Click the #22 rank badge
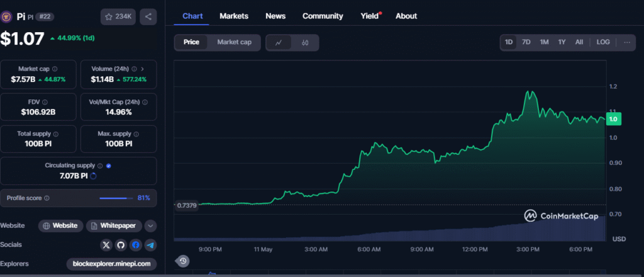644x277 pixels. click(x=45, y=17)
